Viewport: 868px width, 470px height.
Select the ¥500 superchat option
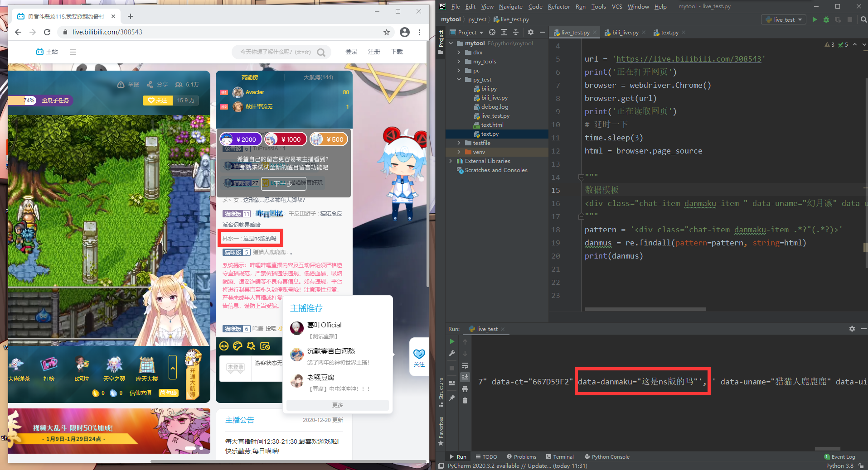pos(329,139)
